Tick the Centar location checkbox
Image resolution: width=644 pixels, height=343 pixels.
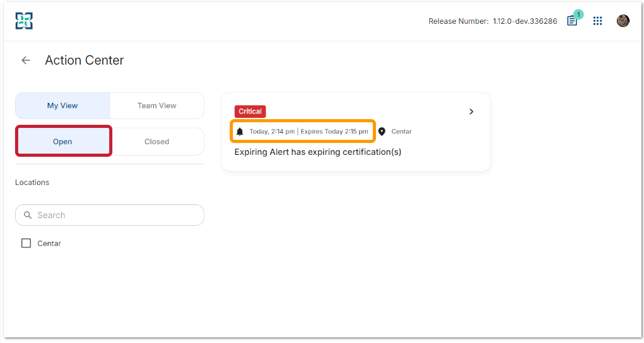(x=26, y=243)
